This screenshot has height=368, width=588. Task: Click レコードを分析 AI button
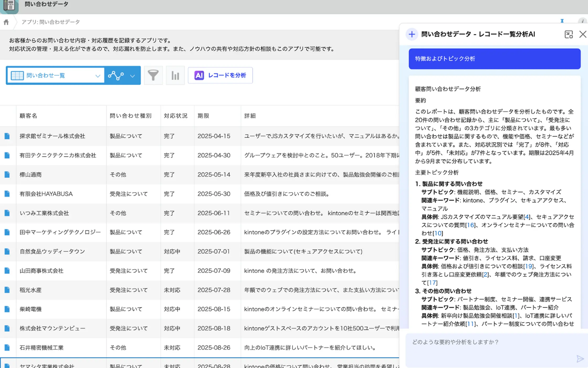tap(220, 75)
